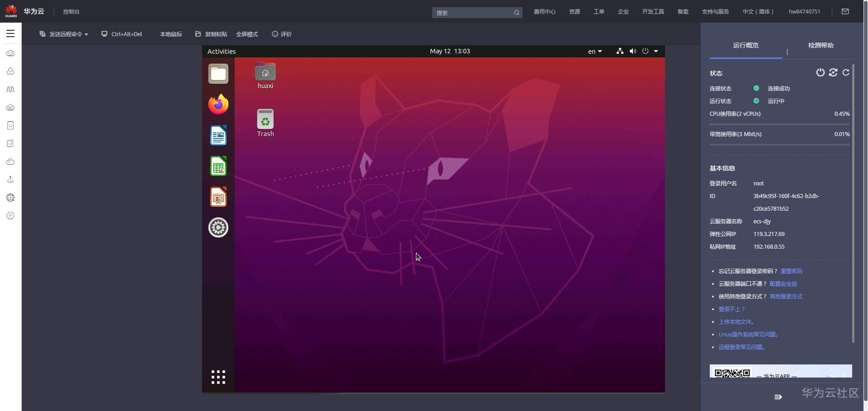Open LibreOffice Calc in the dock

[x=218, y=166]
